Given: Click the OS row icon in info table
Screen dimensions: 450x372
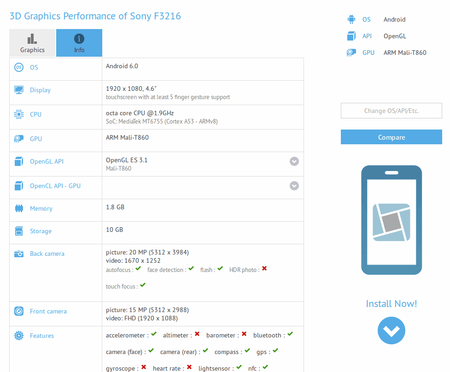Looking at the screenshot, I should pos(19,67).
